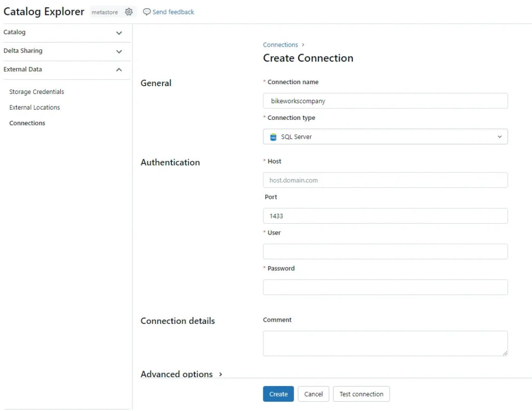Click the Connection details heading
The height and width of the screenshot is (411, 532).
point(178,321)
